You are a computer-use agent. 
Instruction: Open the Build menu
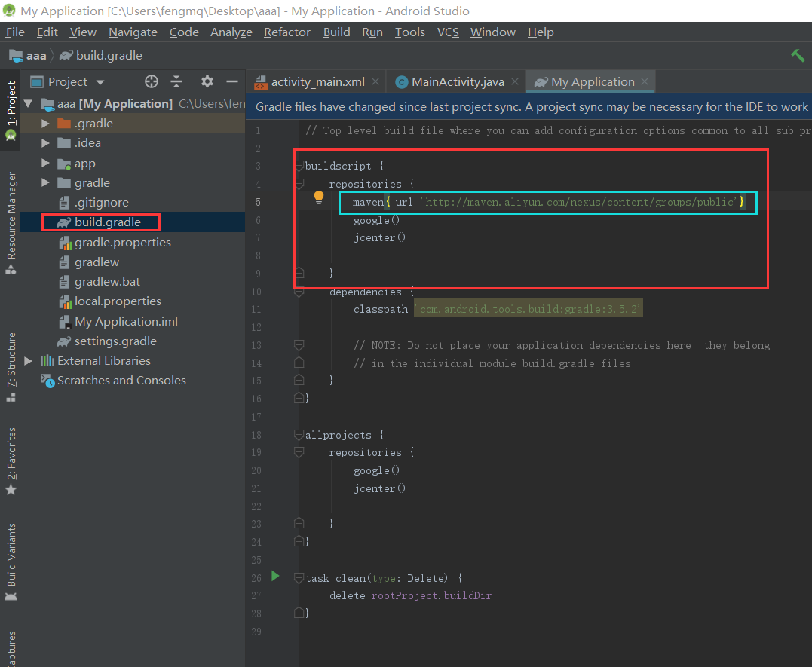336,32
